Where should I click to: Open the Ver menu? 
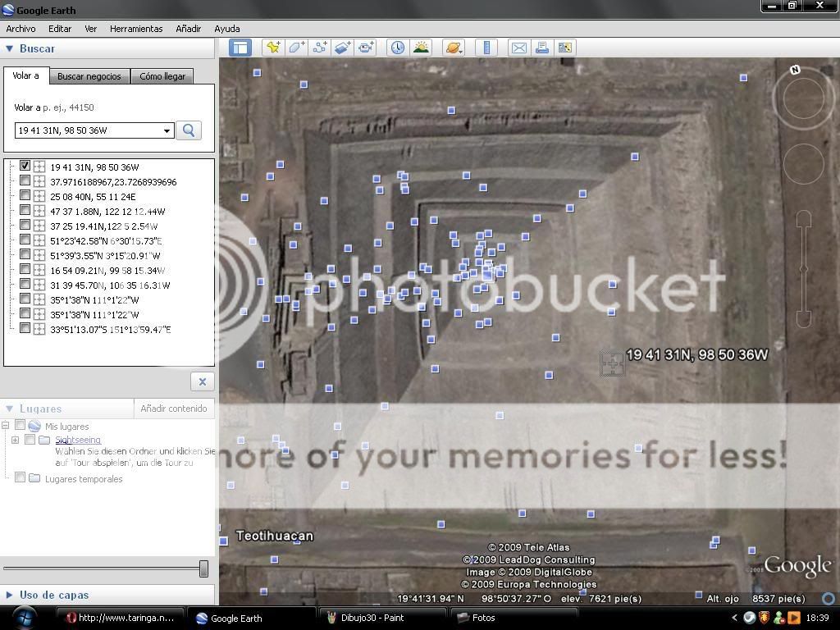point(90,29)
